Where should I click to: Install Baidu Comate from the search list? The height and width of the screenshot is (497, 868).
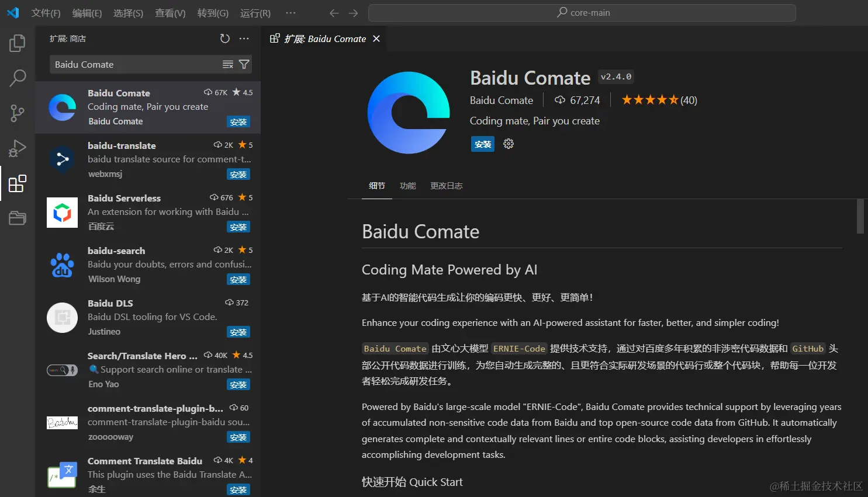(238, 122)
